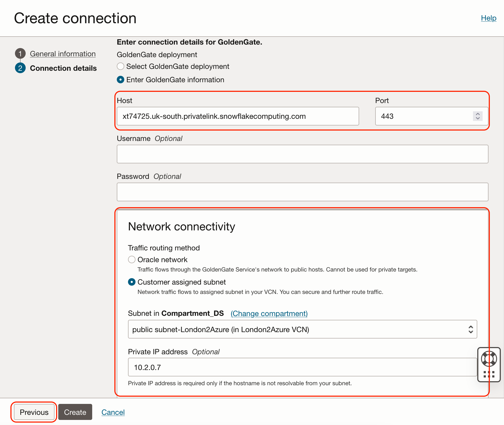Select the 'Select GoldenGate deployment' radio option

pos(121,66)
